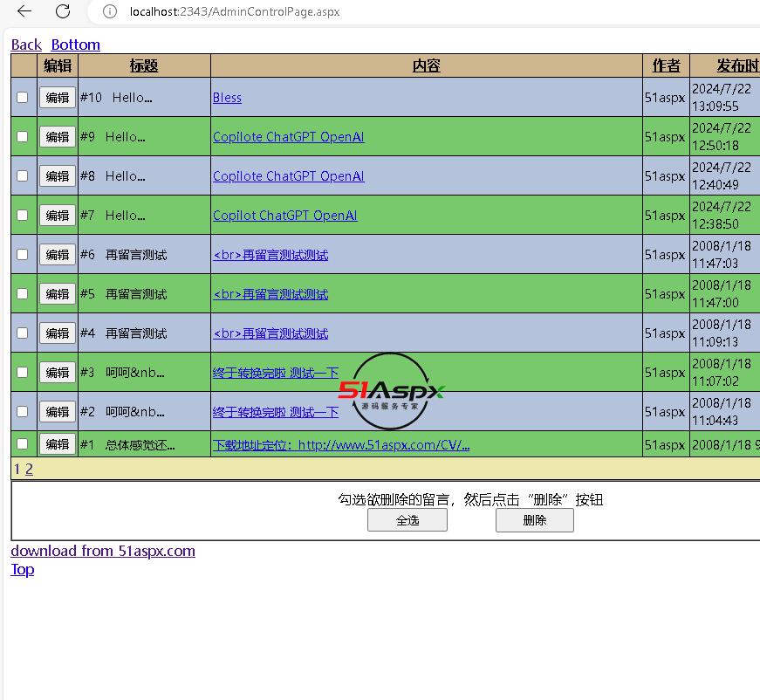Click date cell '2008/1/18 11:04:43'
This screenshot has width=760, height=700.
click(724, 412)
